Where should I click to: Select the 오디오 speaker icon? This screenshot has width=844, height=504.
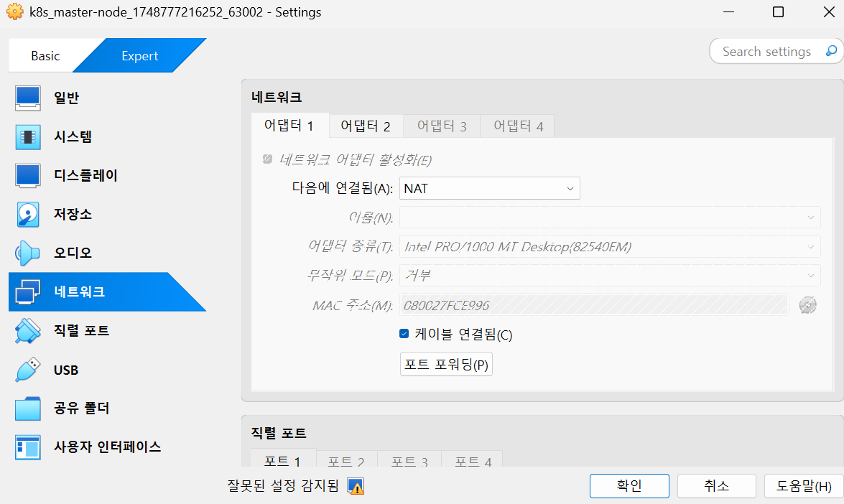tap(27, 253)
